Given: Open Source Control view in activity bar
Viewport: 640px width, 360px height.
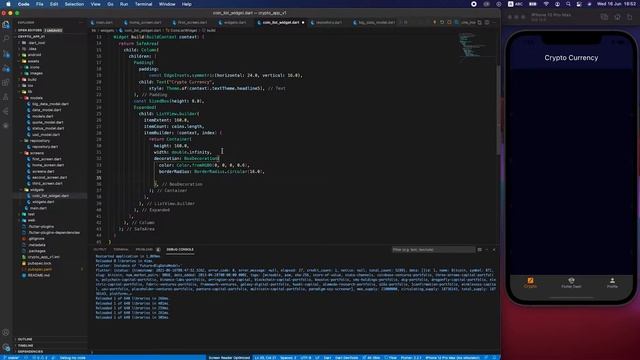Looking at the screenshot, I should tap(6, 54).
